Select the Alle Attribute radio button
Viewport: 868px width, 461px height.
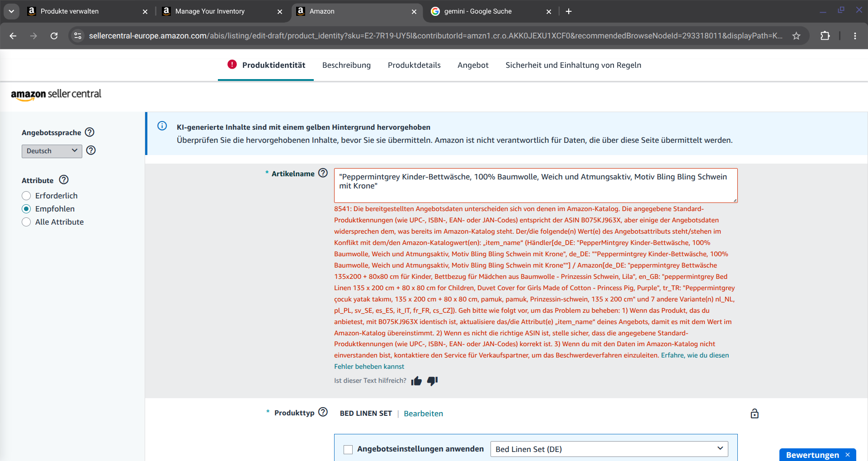click(26, 222)
